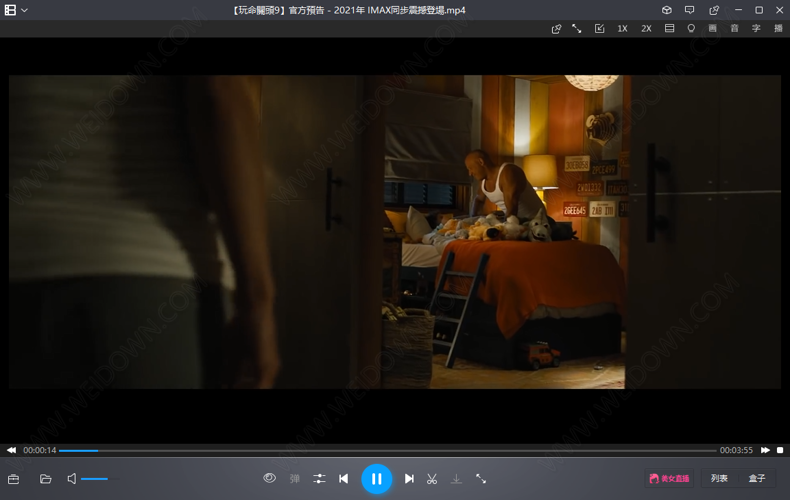790x500 pixels.
Task: Open the feedback speech bubble icon
Action: coord(689,10)
